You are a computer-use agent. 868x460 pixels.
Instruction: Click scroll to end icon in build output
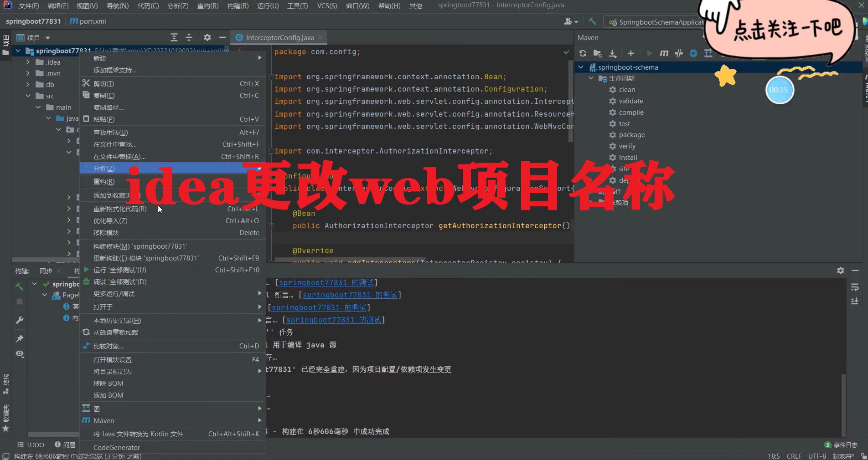[x=855, y=301]
